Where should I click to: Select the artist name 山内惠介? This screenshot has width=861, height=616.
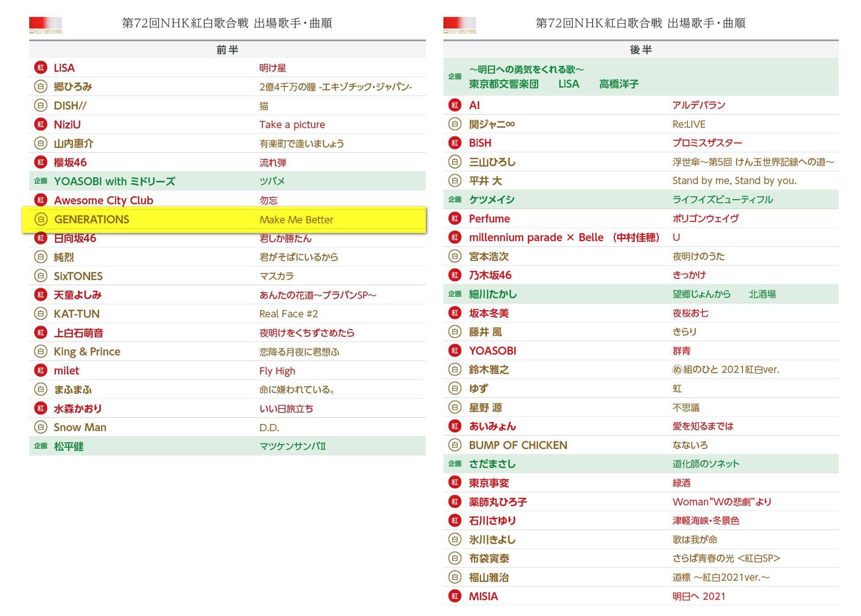tap(73, 143)
